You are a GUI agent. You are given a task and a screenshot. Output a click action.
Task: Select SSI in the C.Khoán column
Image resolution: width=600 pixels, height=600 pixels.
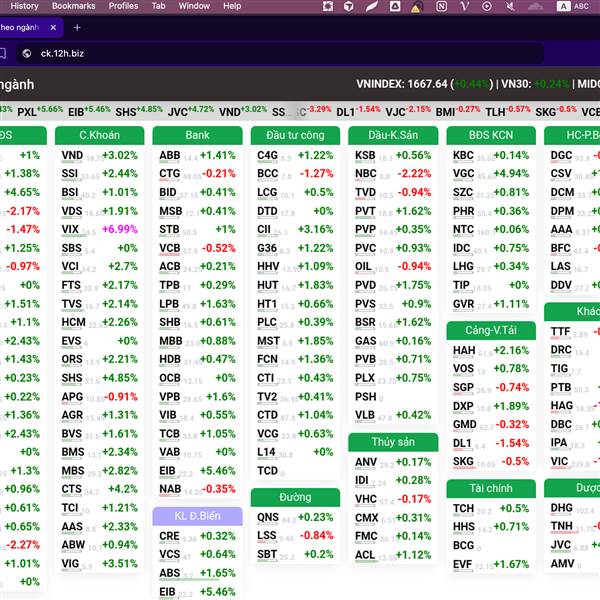pos(99,174)
